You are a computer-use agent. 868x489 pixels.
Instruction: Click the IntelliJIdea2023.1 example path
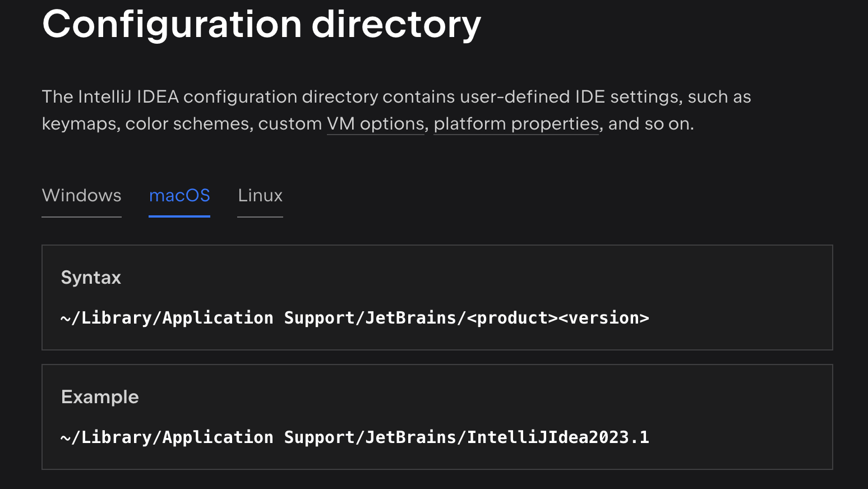pyautogui.click(x=354, y=437)
